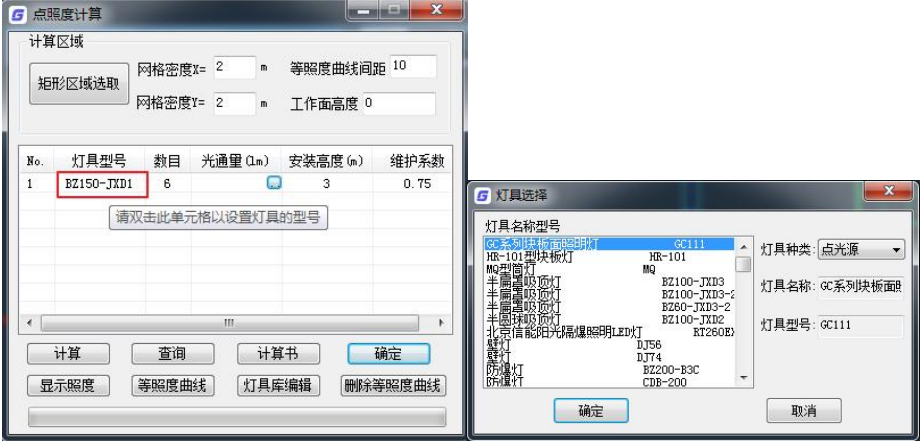The image size is (920, 441).
Task: Click the 等照度曲线 button
Action: pyautogui.click(x=172, y=386)
